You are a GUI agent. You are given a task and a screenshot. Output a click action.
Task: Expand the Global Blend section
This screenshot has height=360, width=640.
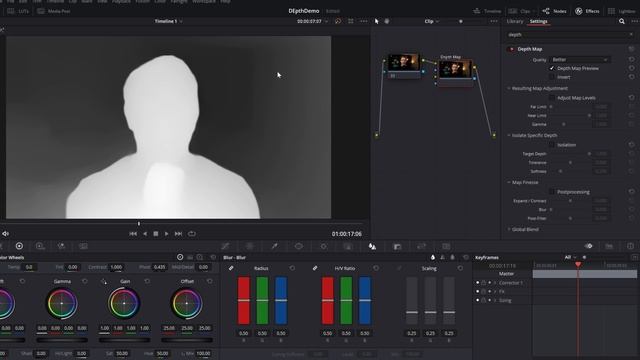pos(509,229)
